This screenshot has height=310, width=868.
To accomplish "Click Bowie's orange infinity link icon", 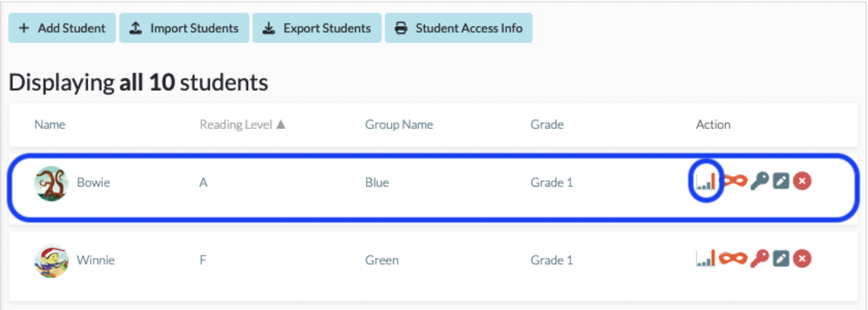I will (735, 182).
